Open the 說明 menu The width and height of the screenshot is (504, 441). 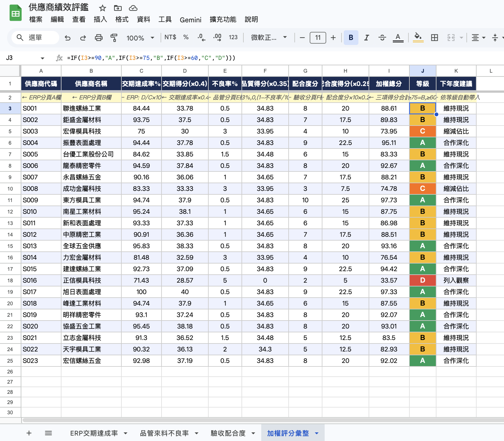pyautogui.click(x=251, y=19)
